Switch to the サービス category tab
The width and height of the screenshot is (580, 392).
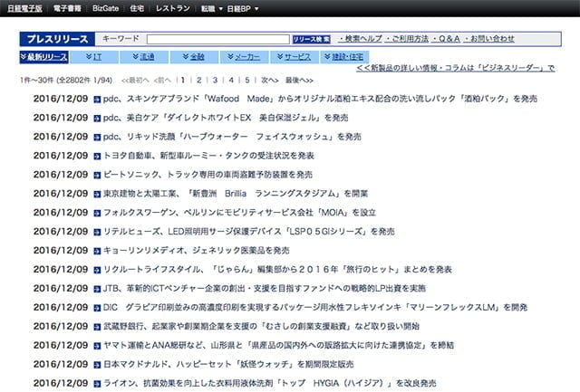coord(294,57)
